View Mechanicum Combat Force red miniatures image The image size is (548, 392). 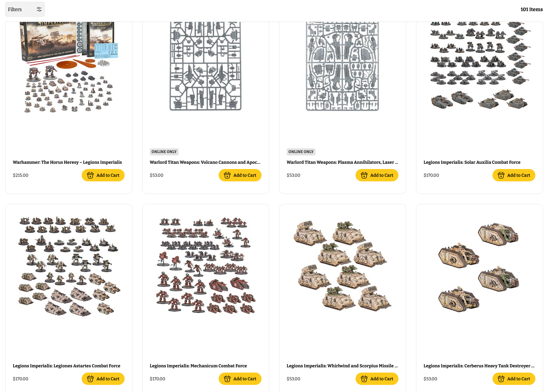pyautogui.click(x=206, y=265)
